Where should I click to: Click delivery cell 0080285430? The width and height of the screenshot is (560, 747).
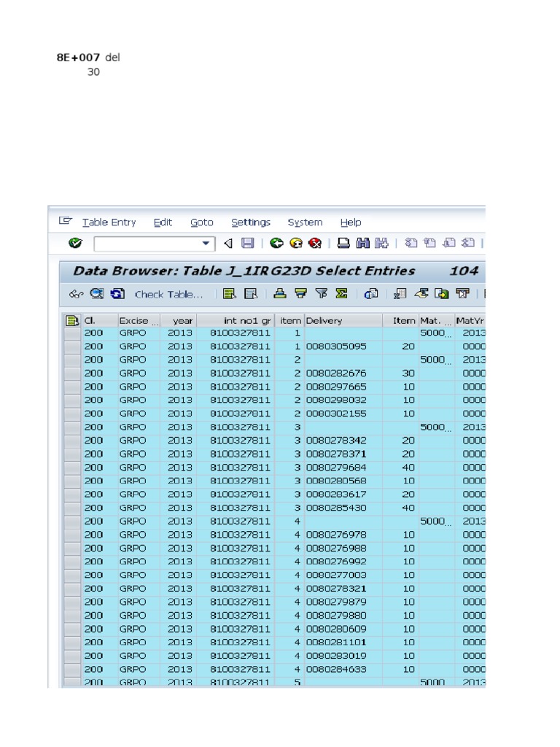pyautogui.click(x=343, y=508)
